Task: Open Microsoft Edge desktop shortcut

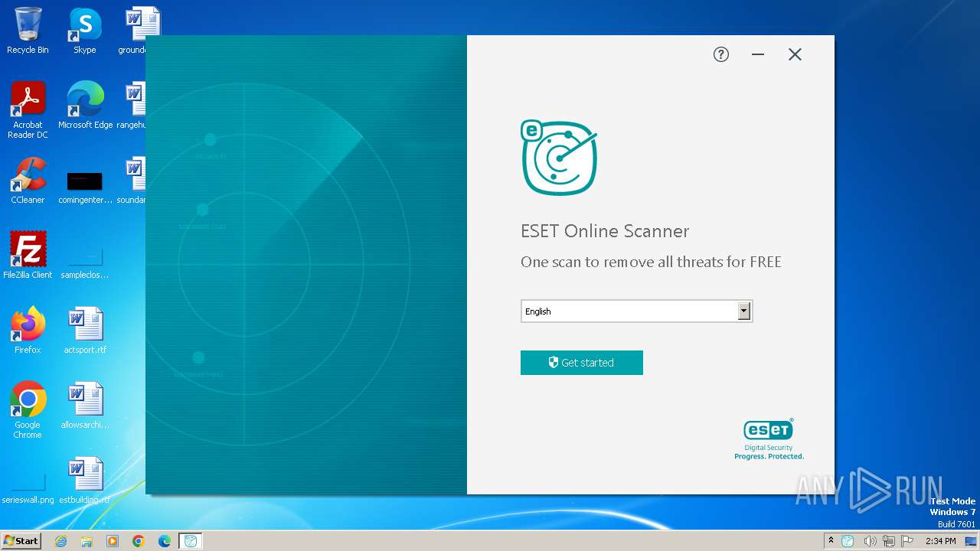Action: coord(85,106)
